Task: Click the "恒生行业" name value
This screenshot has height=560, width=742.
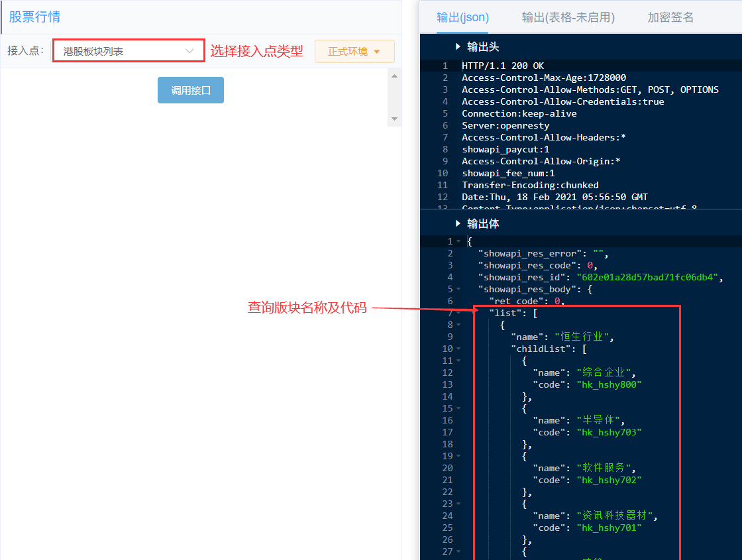Action: pyautogui.click(x=582, y=337)
